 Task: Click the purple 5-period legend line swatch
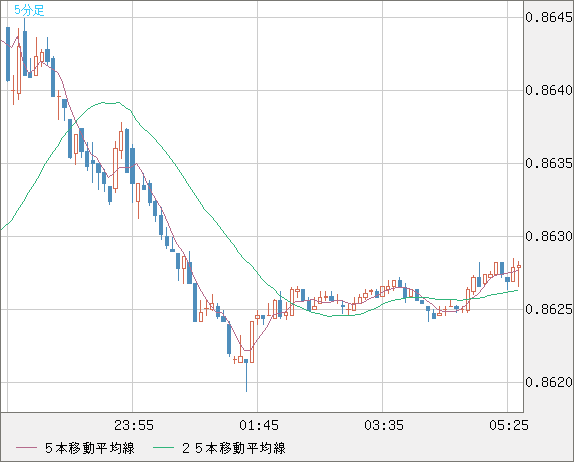(27, 448)
